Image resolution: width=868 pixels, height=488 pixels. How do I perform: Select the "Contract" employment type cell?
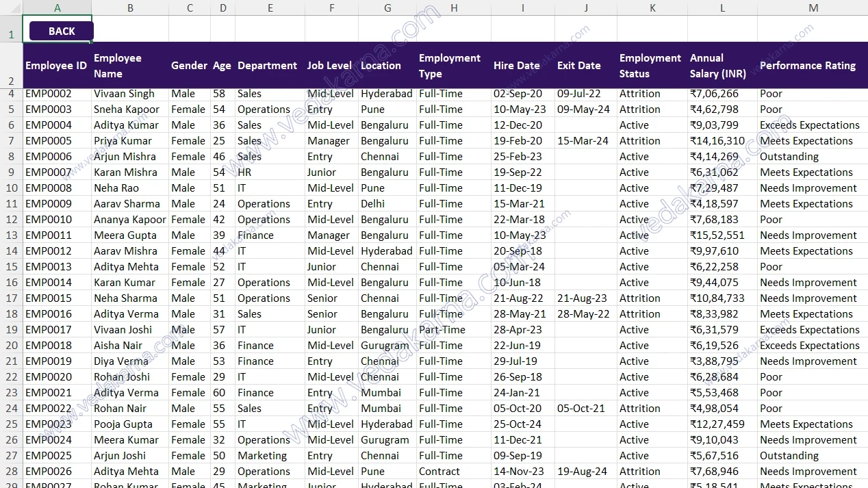(454, 472)
